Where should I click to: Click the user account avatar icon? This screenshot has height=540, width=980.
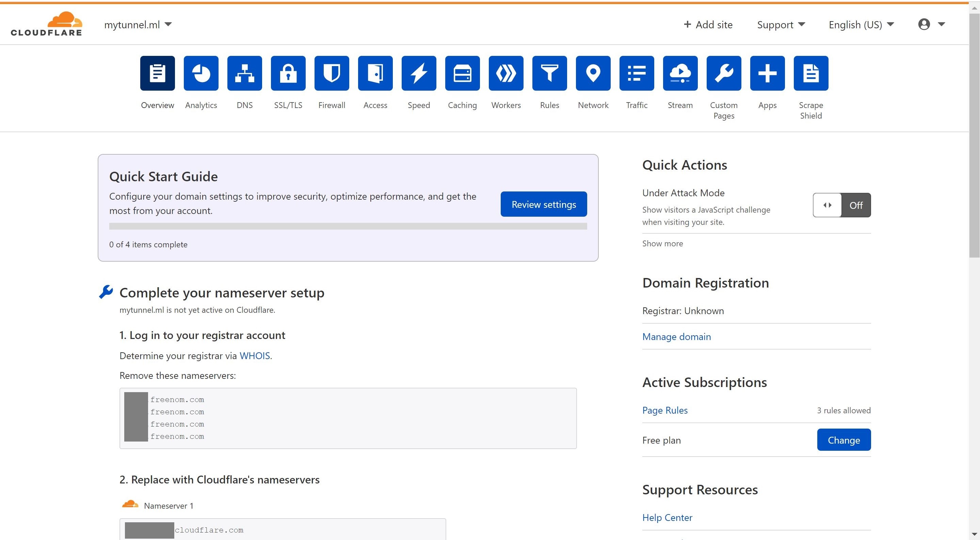(x=924, y=25)
